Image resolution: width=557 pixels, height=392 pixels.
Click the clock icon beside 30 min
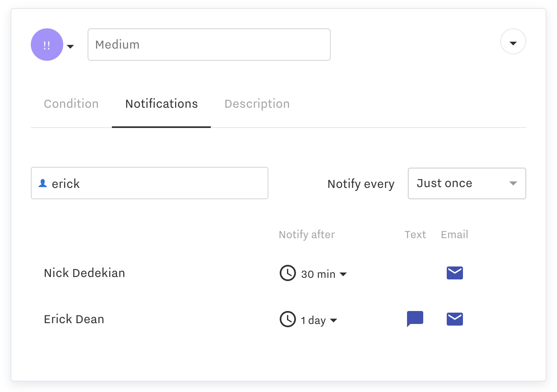[288, 273]
